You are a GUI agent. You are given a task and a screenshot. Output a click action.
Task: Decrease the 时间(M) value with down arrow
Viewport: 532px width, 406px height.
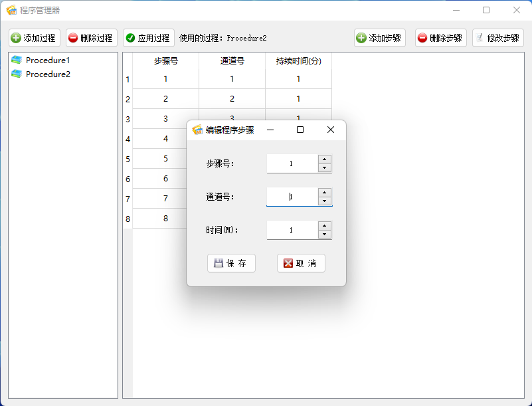tap(325, 234)
